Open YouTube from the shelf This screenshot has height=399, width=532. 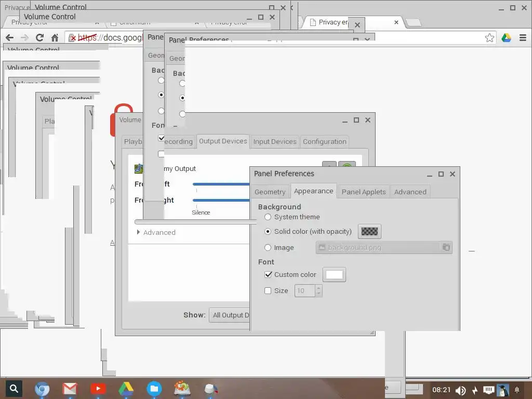98,389
